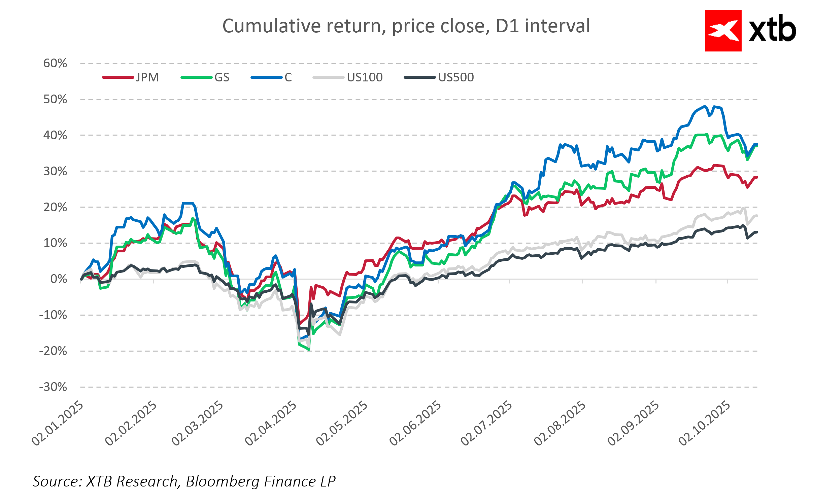Select the JPM legend label
The height and width of the screenshot is (504, 813).
[147, 77]
